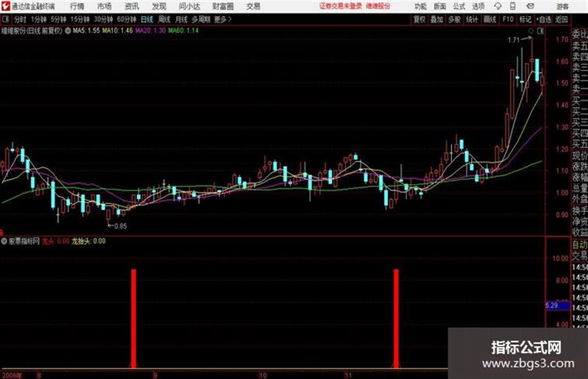Open the 股票指标网 indicator round arrow icon
The width and height of the screenshot is (588, 379).
4,241
